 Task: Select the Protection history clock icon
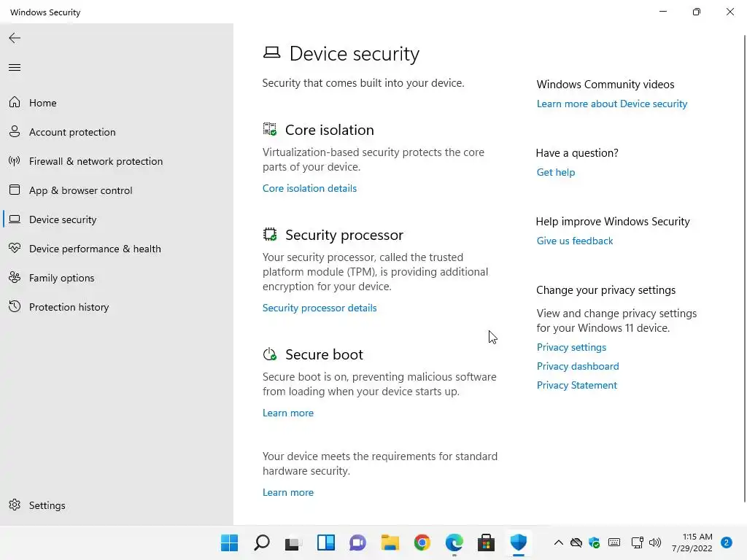(x=15, y=306)
